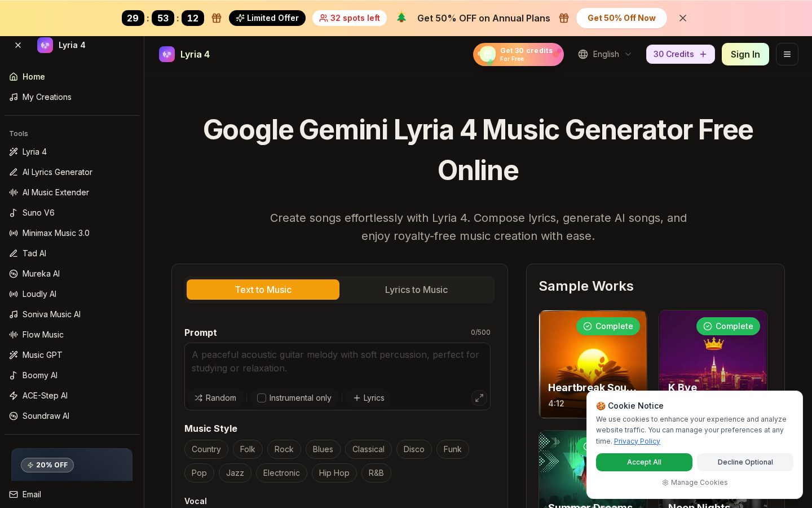Click the Music GPT wand icon

(x=14, y=355)
